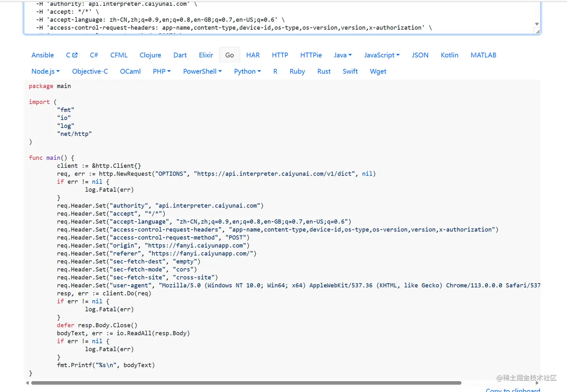This screenshot has width=567, height=392.
Task: Click the "net/http" import line
Action: [x=74, y=134]
